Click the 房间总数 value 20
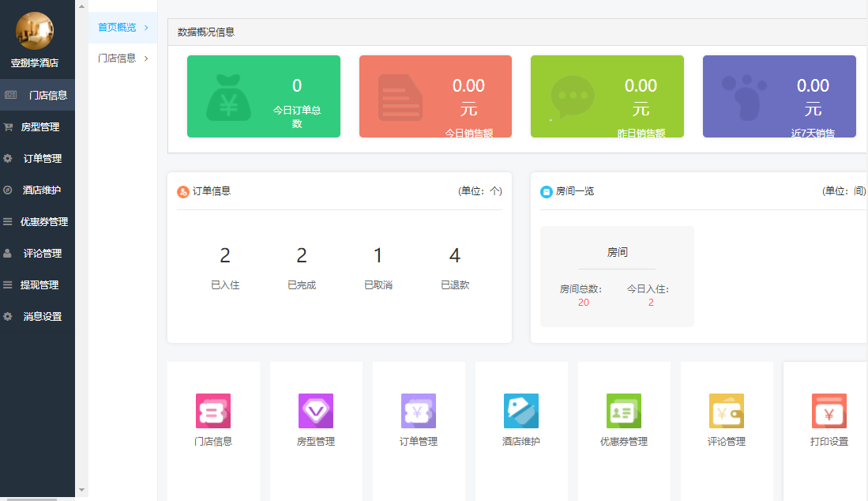 [x=584, y=303]
